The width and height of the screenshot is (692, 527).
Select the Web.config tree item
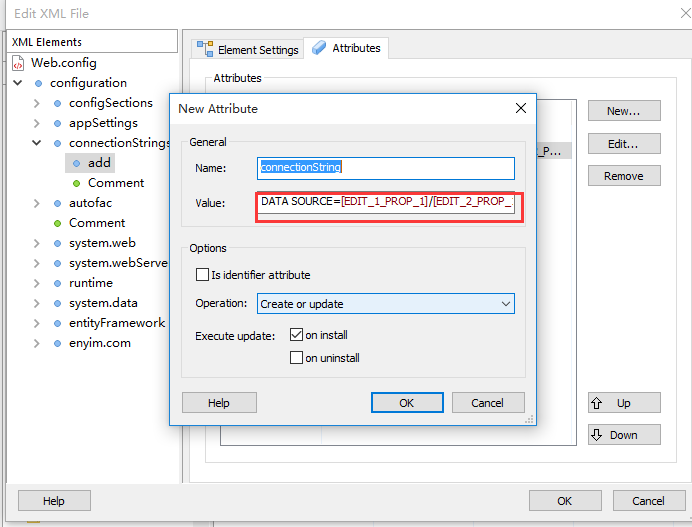(x=64, y=63)
